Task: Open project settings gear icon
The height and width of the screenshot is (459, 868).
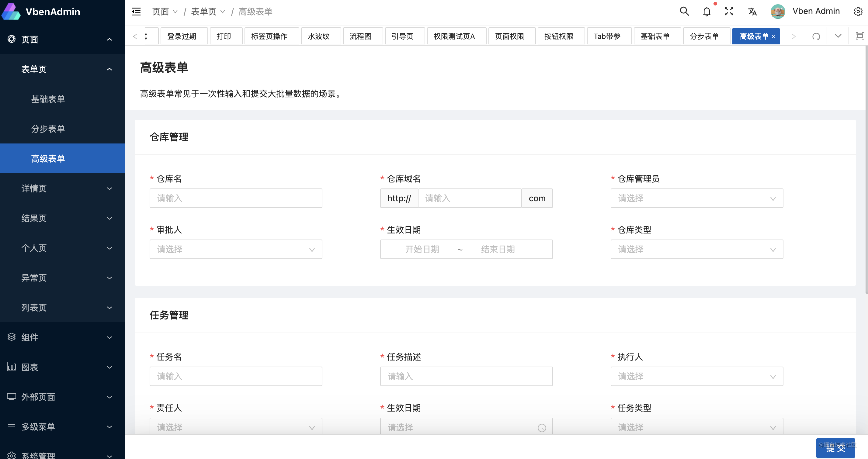Action: tap(858, 12)
